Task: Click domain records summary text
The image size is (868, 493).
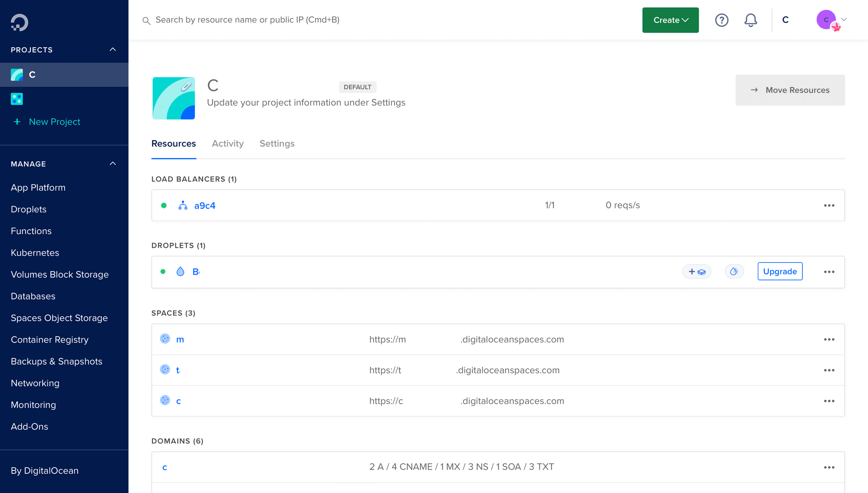Action: (x=461, y=467)
